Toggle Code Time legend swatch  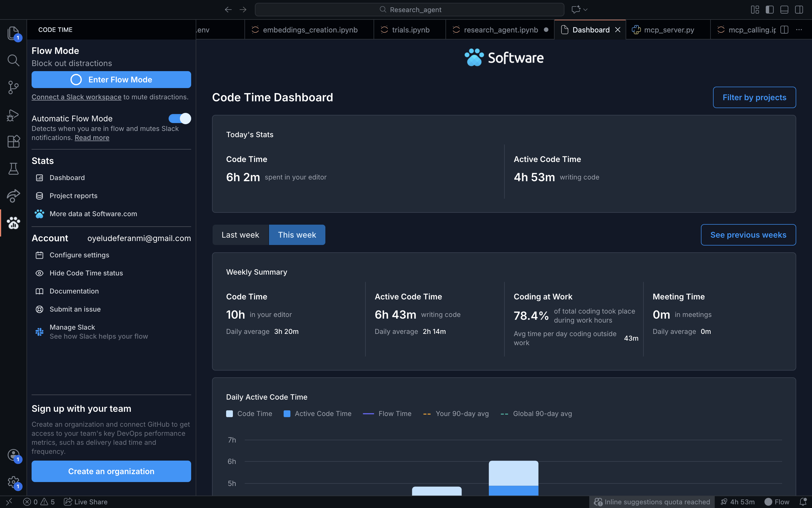(x=230, y=413)
